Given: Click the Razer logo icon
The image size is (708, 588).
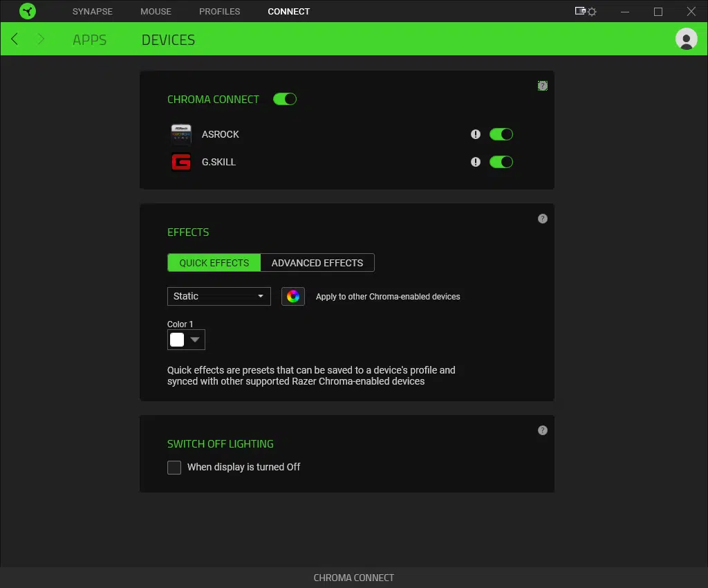Looking at the screenshot, I should (28, 11).
